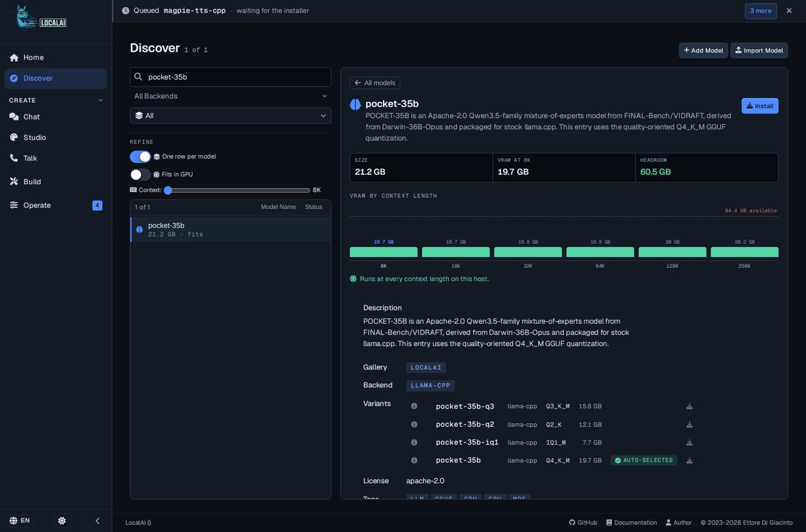Download the pocket-35b-q2 variant
The height and width of the screenshot is (532, 806).
(x=689, y=425)
